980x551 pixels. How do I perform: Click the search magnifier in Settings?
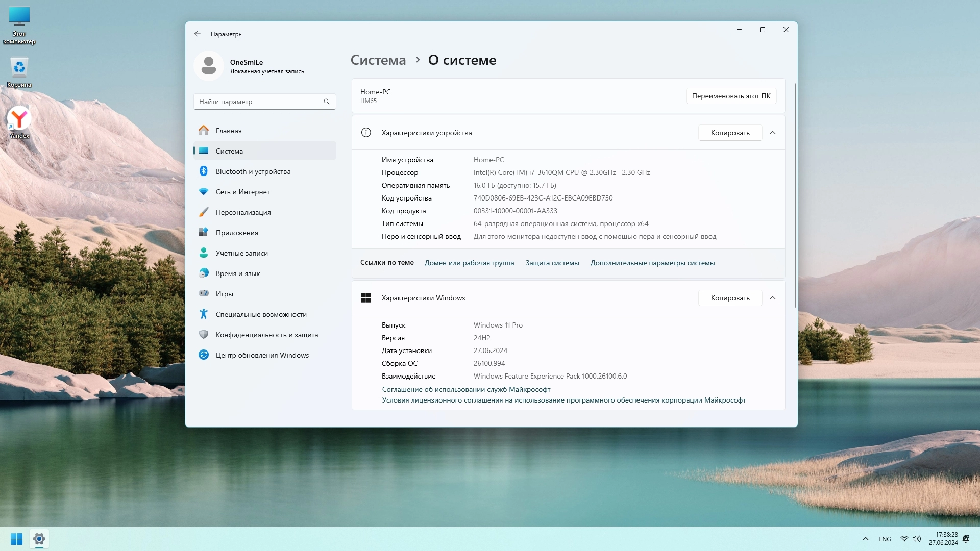pos(327,102)
